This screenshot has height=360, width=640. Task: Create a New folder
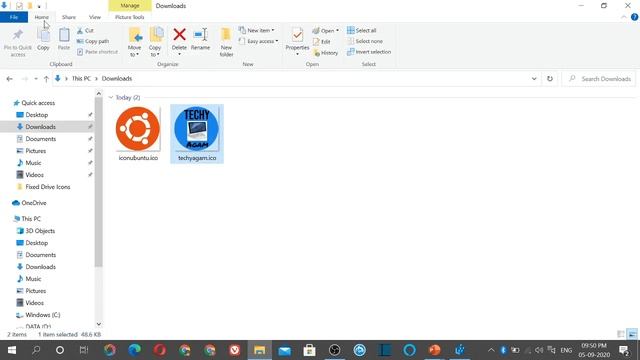(x=226, y=42)
